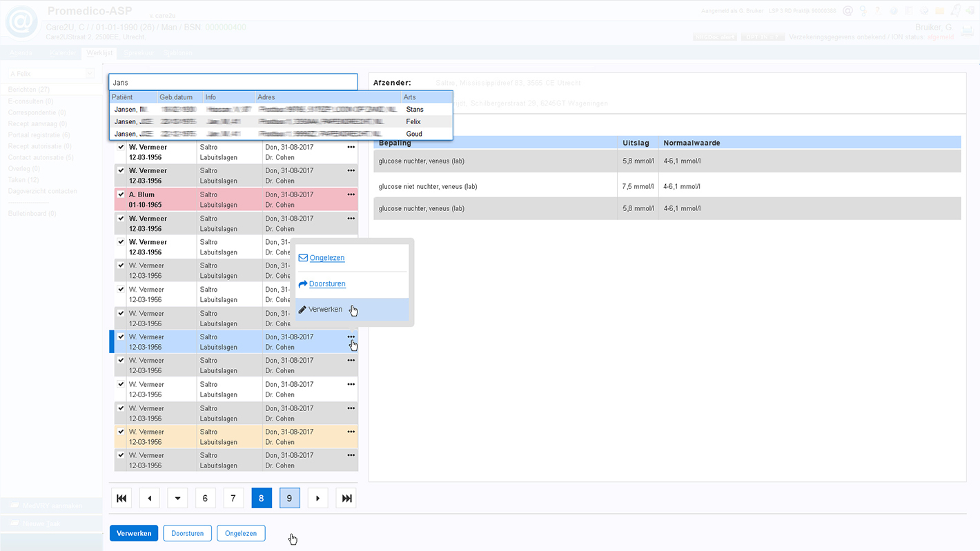The width and height of the screenshot is (980, 551).
Task: Advance to the next page arrow
Action: (x=317, y=498)
